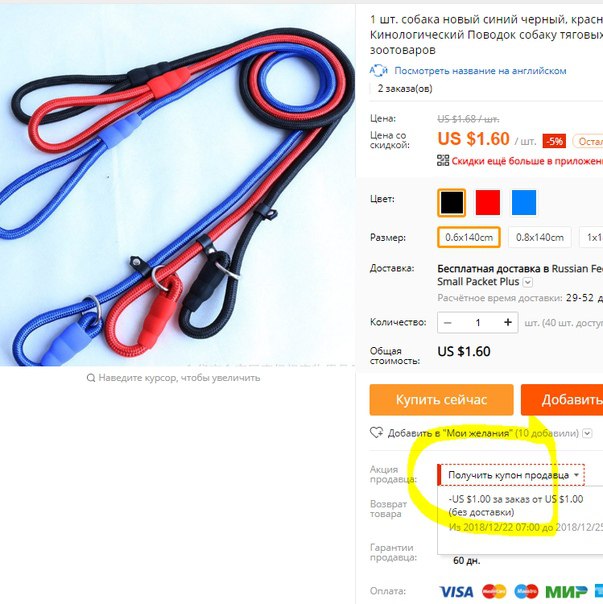Click the MasterCard payment logo

click(x=494, y=591)
